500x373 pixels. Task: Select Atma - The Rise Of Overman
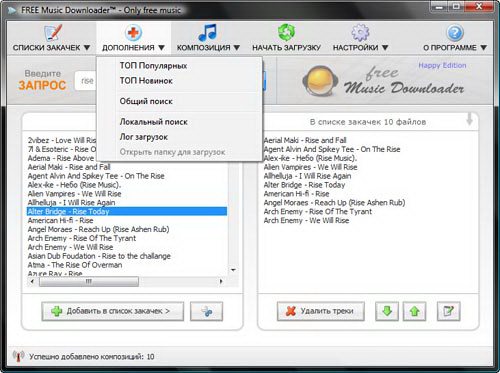75,265
